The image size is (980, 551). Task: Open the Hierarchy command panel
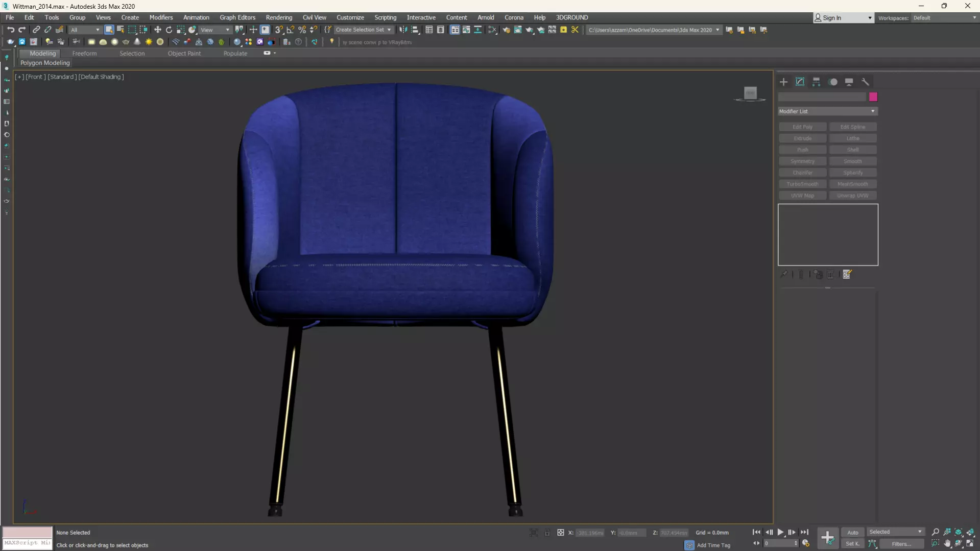pyautogui.click(x=816, y=82)
